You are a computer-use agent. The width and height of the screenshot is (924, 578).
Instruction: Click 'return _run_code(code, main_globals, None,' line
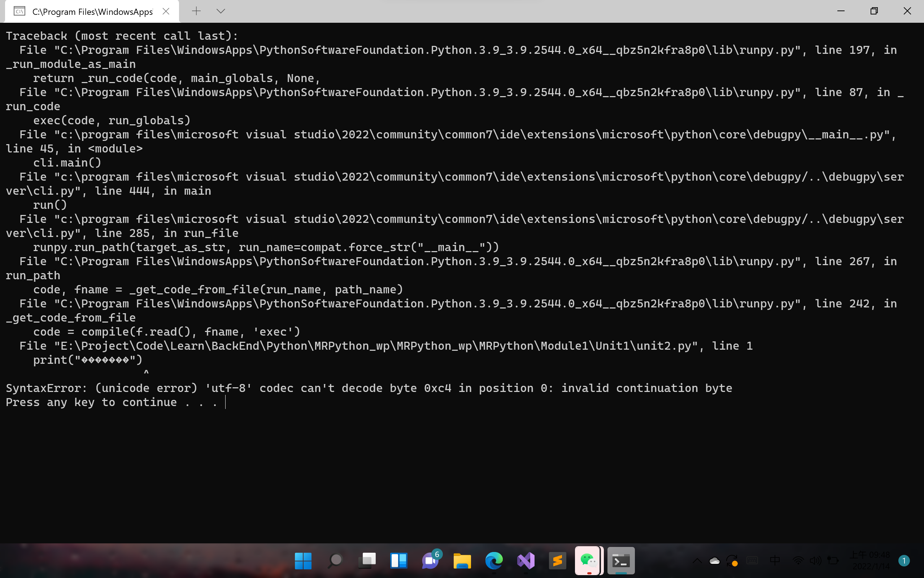176,78
